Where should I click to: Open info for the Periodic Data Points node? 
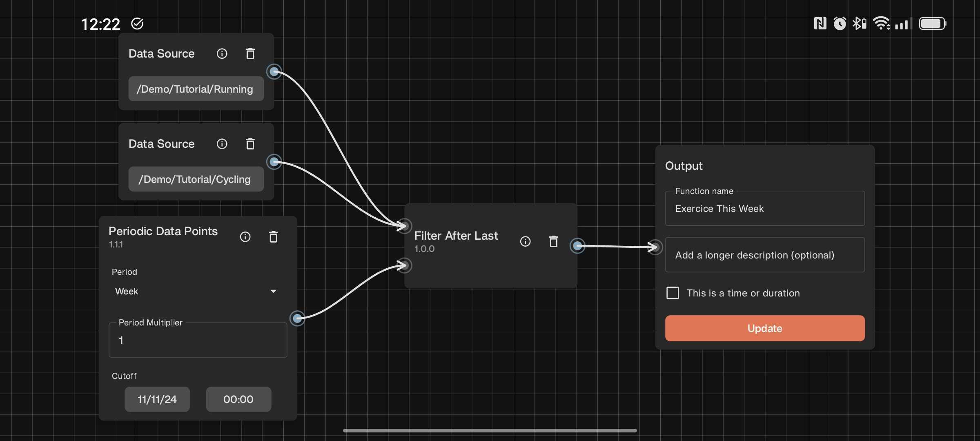[x=245, y=237]
